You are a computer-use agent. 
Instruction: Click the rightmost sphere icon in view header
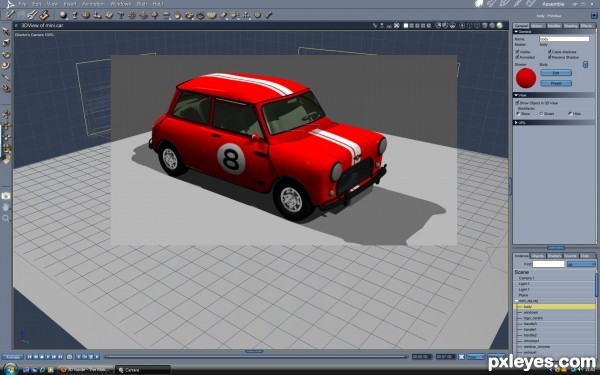pyautogui.click(x=499, y=26)
